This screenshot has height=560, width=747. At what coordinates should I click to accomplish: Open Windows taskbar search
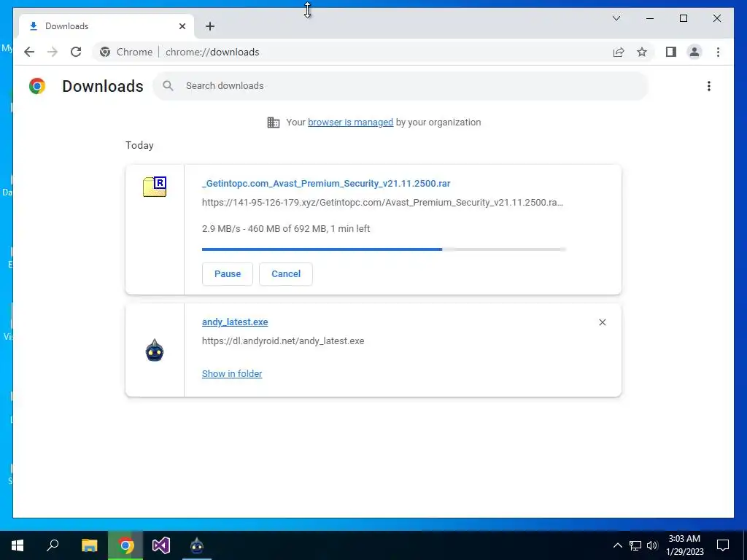(x=53, y=545)
